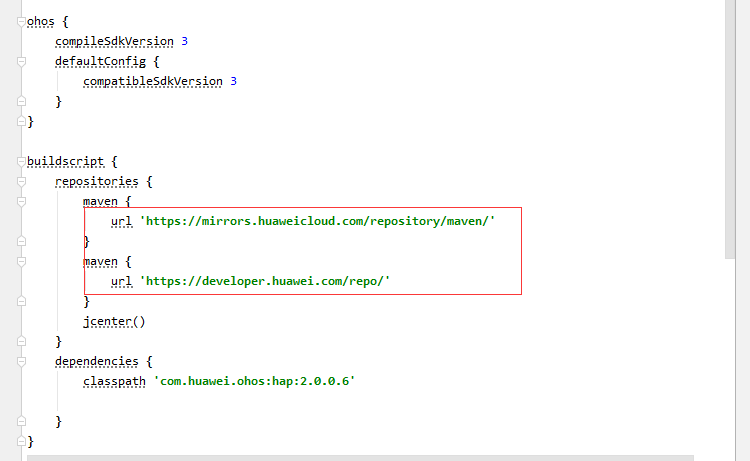
Task: Click fold end marker closing first maven block
Action: 21,241
